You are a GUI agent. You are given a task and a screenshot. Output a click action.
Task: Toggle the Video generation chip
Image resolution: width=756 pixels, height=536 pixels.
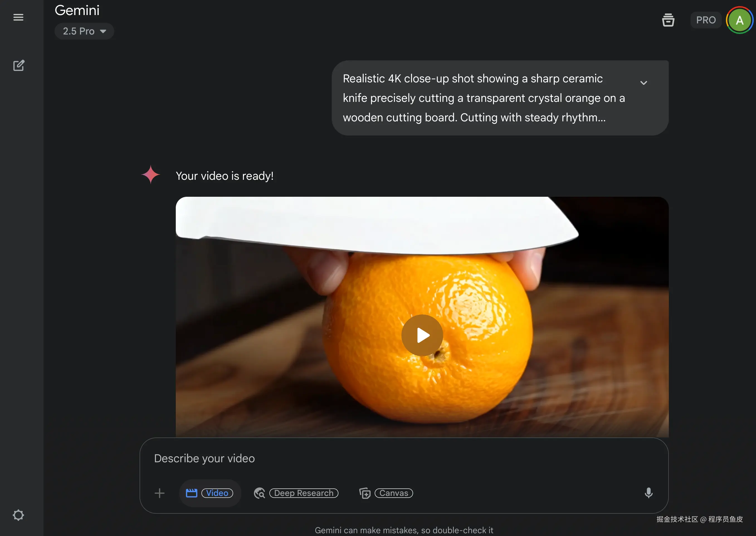click(x=210, y=493)
